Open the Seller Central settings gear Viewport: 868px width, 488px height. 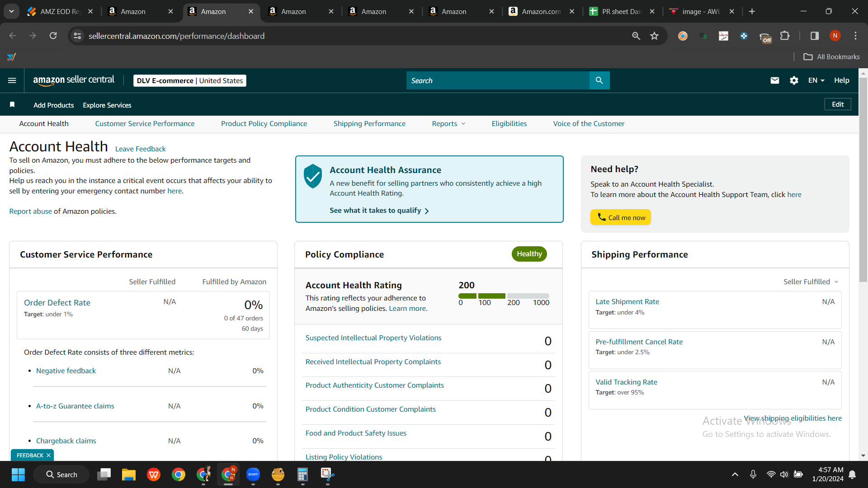coord(794,80)
